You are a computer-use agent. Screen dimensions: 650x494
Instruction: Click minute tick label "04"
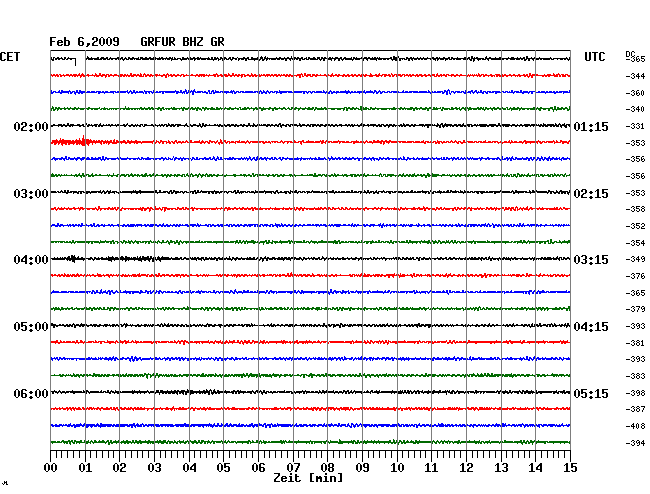coord(189,468)
